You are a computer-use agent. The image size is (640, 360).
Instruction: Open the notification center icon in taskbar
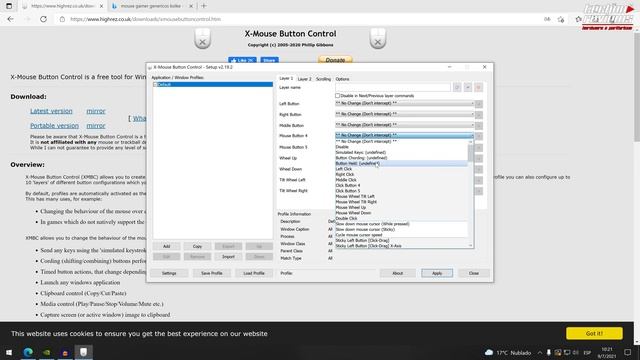pyautogui.click(x=627, y=352)
